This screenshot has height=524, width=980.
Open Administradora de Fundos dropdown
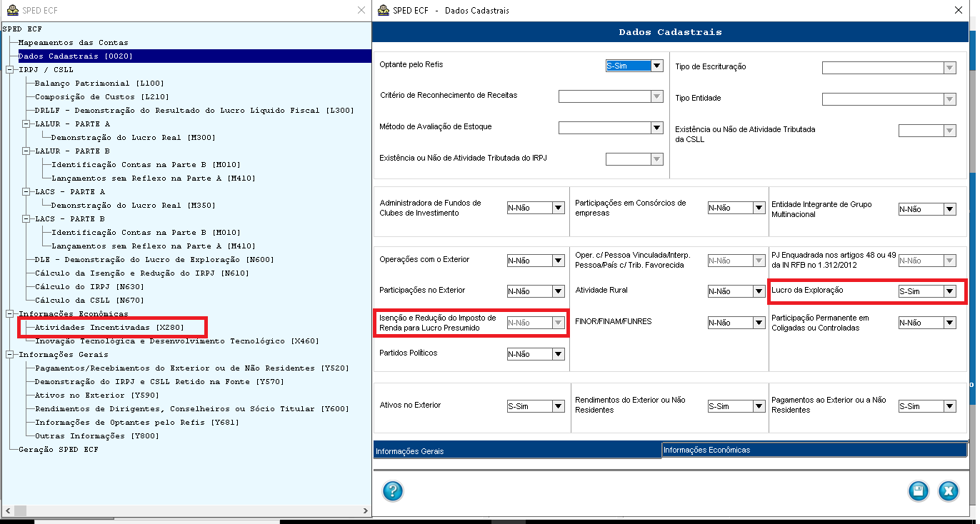point(559,208)
